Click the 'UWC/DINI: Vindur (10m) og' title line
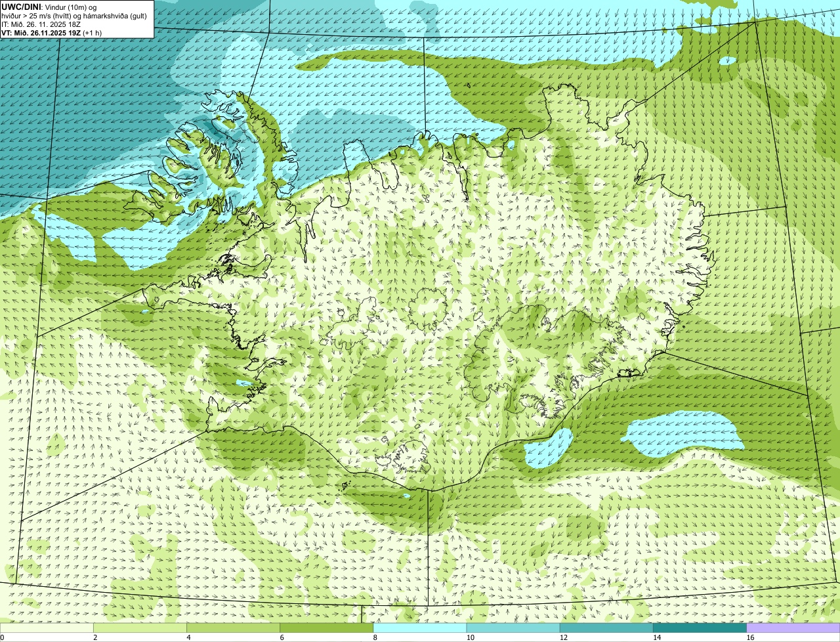Image resolution: width=840 pixels, height=642 pixels. point(49,7)
